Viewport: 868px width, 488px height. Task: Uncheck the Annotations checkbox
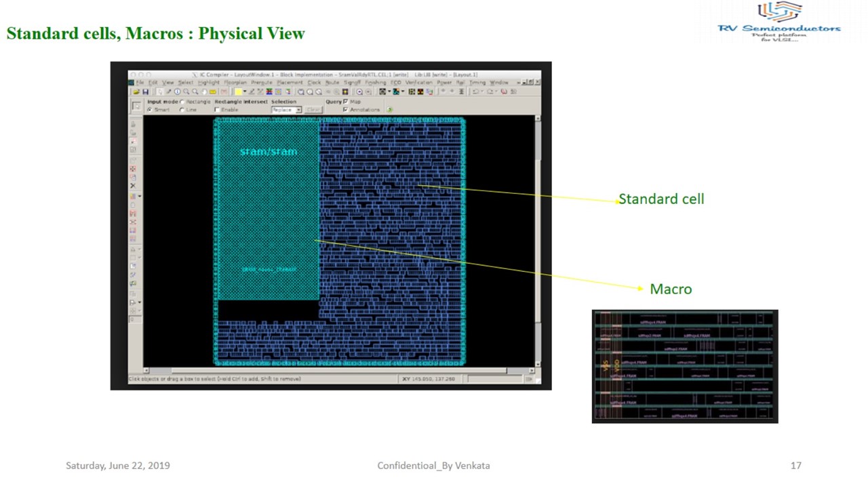point(346,110)
